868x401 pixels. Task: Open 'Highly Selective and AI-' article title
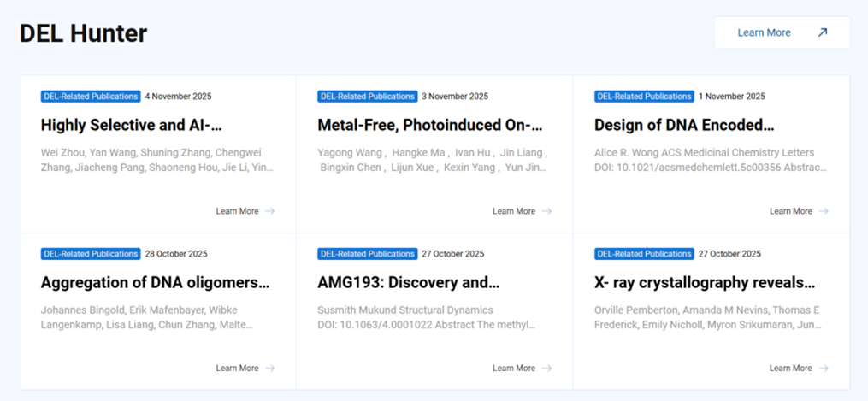click(x=131, y=125)
